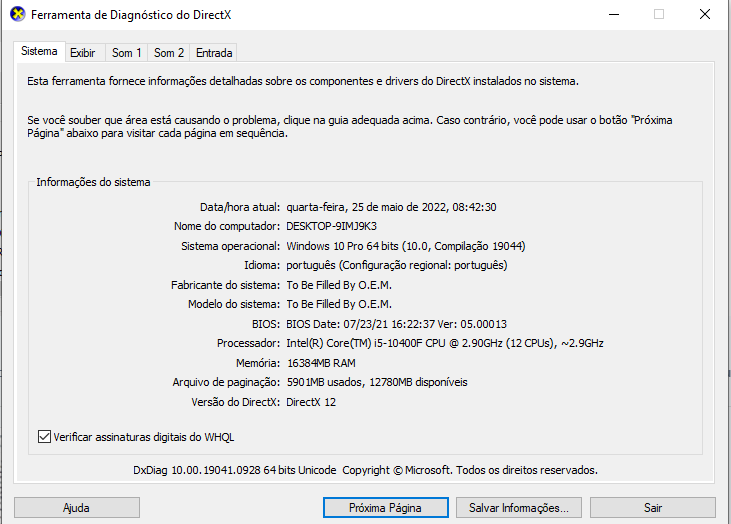
Task: Close the DirectX diagnostic window
Action: pyautogui.click(x=704, y=14)
